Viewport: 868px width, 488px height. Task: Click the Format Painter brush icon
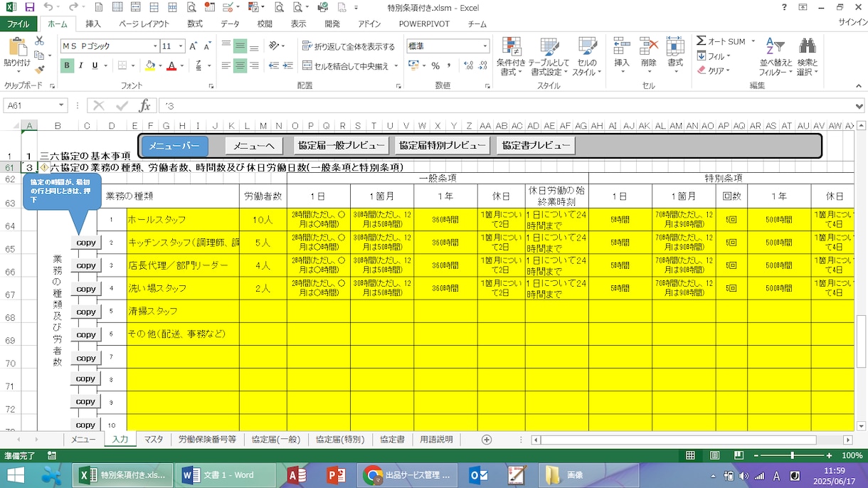pyautogui.click(x=39, y=69)
